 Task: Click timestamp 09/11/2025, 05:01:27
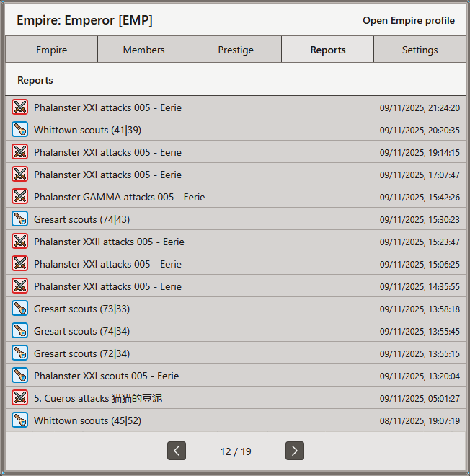[x=420, y=399]
